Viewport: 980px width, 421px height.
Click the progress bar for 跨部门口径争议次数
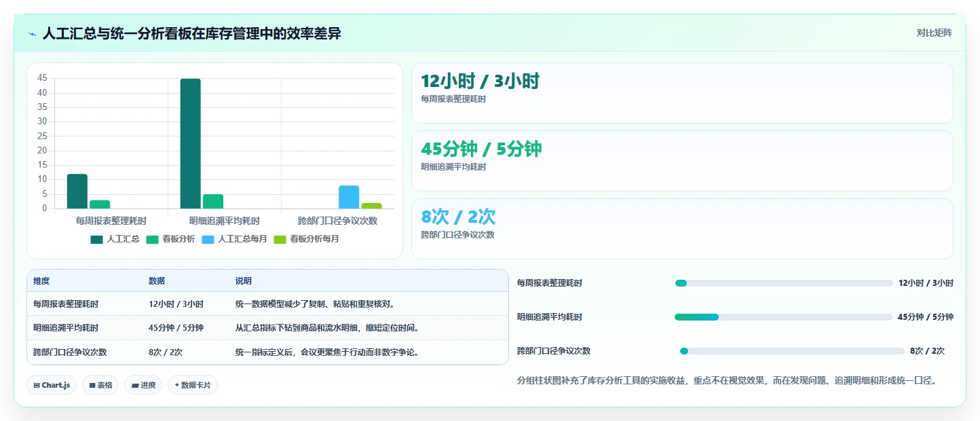tap(792, 351)
